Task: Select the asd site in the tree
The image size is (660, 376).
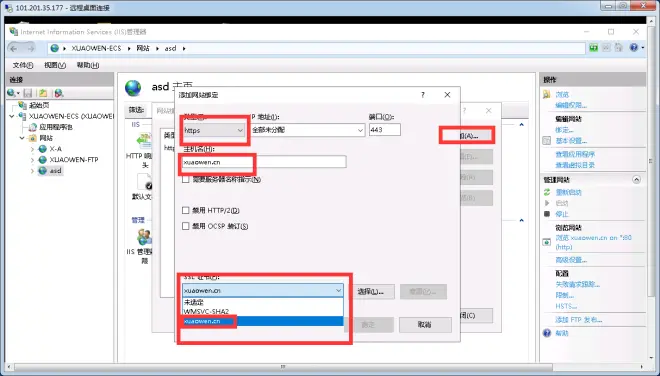Action: click(x=56, y=171)
